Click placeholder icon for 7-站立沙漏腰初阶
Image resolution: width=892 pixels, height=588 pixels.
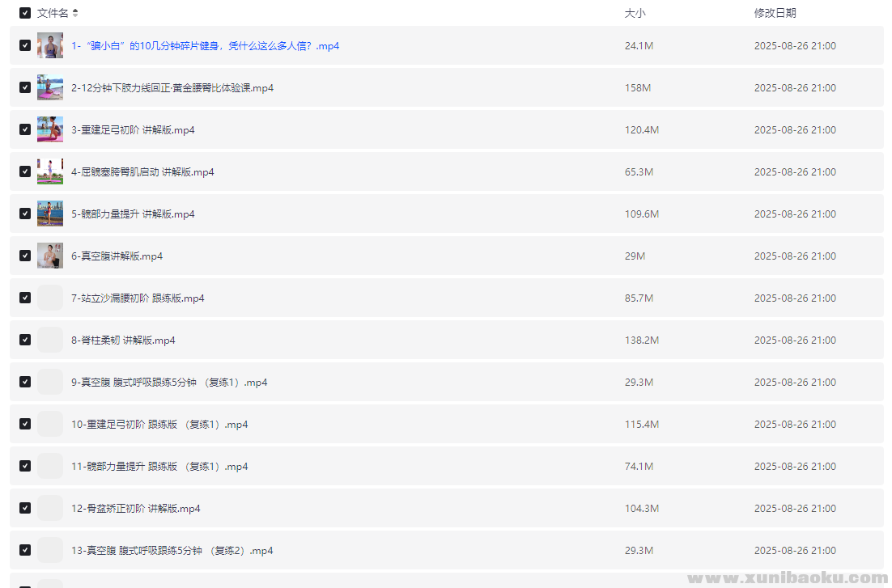tap(50, 298)
